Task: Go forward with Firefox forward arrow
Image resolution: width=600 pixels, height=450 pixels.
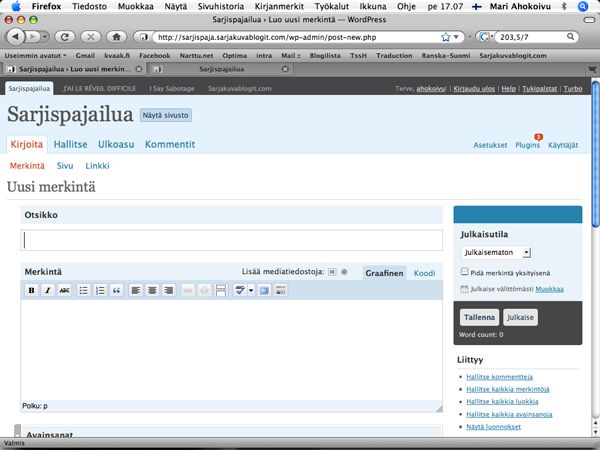Action: pyautogui.click(x=33, y=37)
